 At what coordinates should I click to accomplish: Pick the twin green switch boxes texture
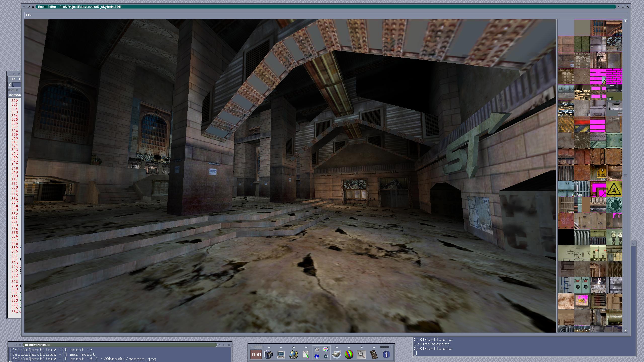[582, 285]
